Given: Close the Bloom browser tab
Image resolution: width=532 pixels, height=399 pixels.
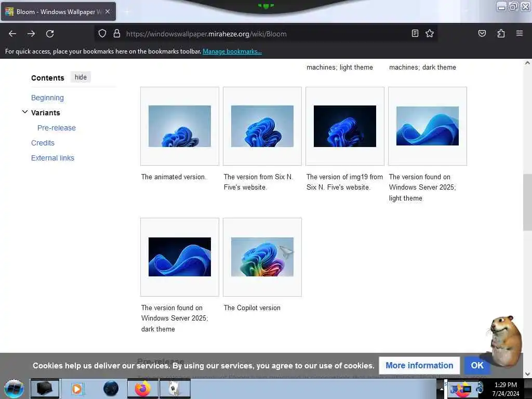Looking at the screenshot, I should (108, 11).
